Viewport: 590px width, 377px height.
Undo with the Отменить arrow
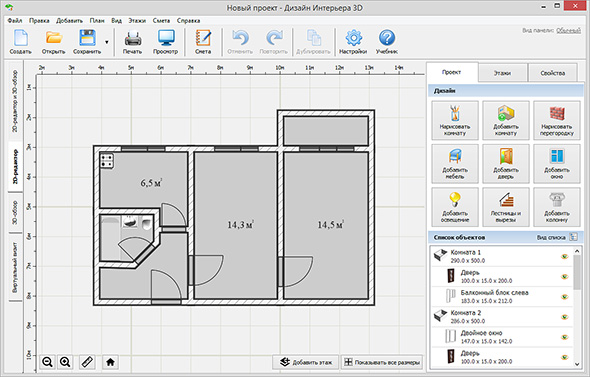click(x=240, y=38)
